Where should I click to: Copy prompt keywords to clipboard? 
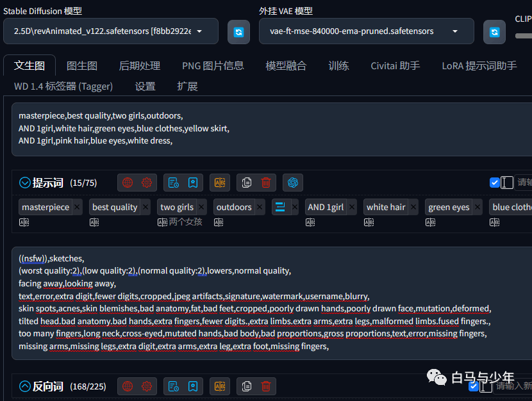[x=247, y=183]
